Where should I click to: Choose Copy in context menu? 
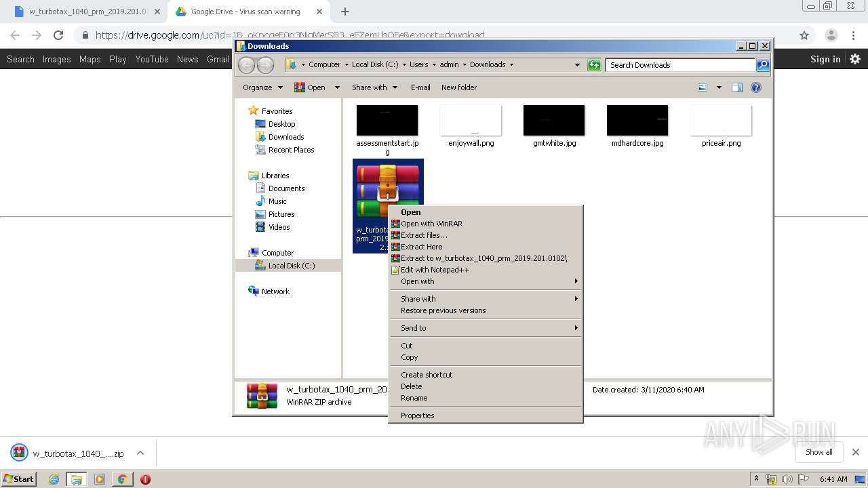[x=486, y=357]
